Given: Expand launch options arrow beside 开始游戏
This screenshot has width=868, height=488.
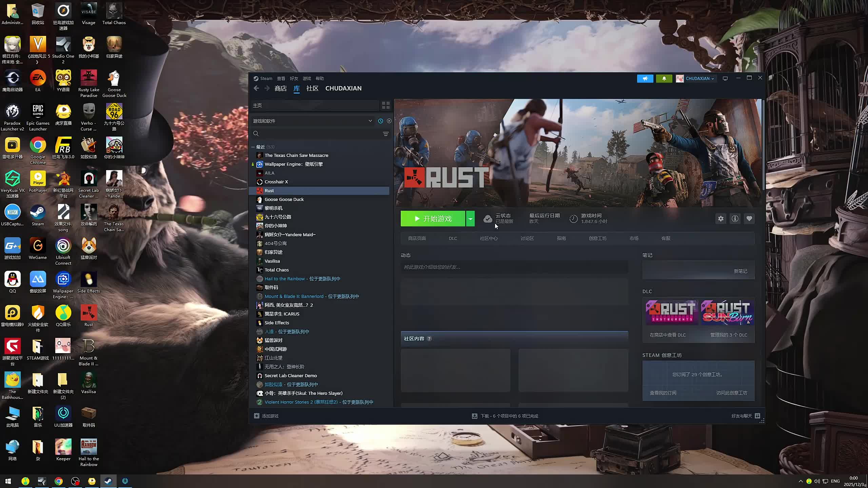Looking at the screenshot, I should click(x=470, y=219).
